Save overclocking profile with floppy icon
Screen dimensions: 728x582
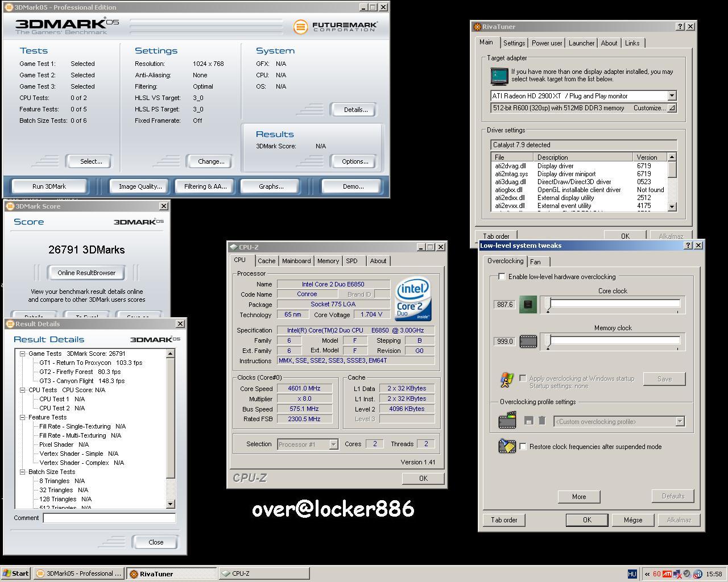529,421
